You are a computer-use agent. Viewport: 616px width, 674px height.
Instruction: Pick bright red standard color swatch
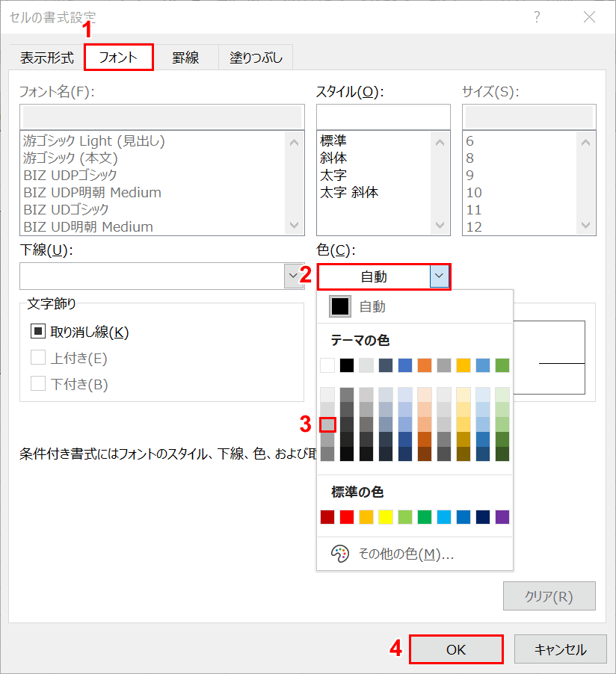click(347, 517)
